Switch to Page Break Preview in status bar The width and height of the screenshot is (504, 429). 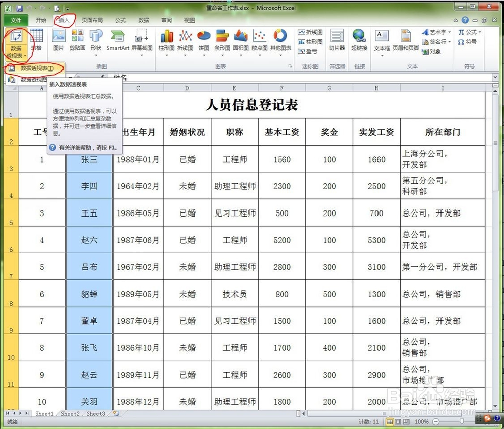406,421
